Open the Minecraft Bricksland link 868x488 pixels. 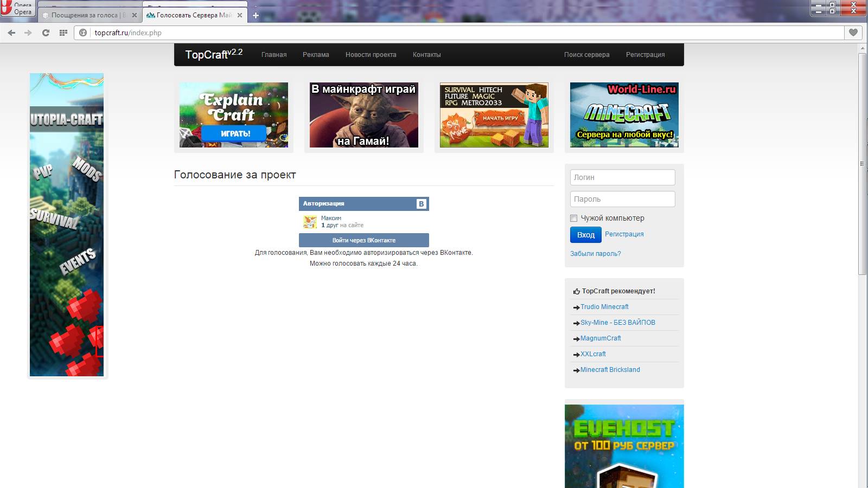point(610,370)
